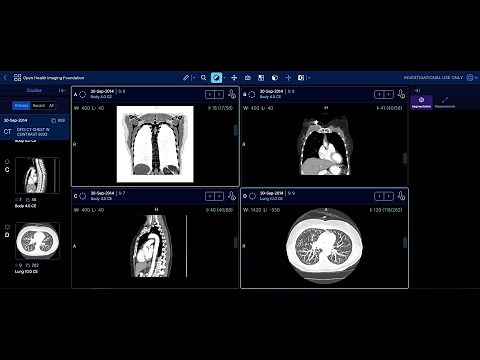Click patient info icon in viewport A

(232, 94)
